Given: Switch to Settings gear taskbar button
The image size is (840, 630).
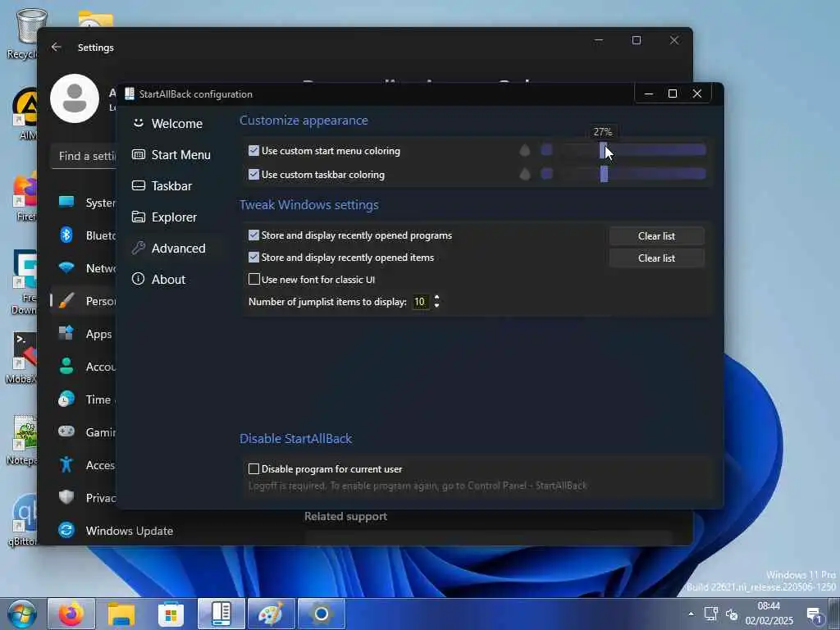Looking at the screenshot, I should [x=321, y=614].
